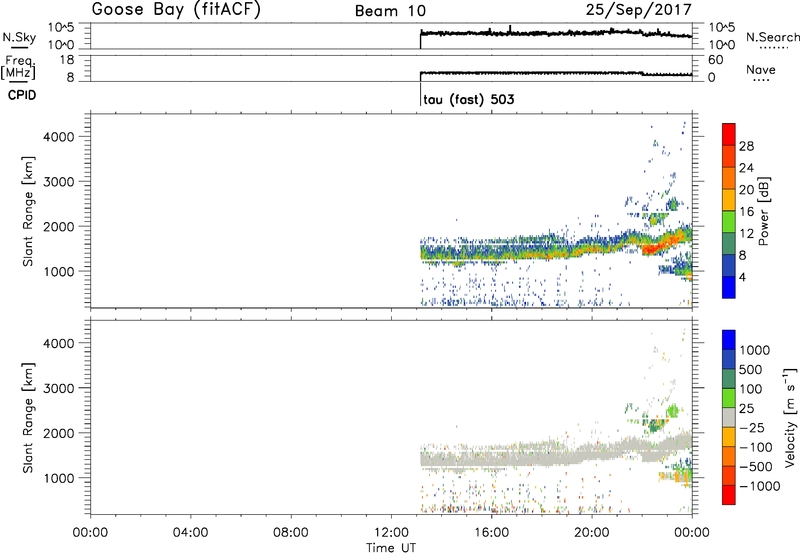Pick the red segment of Power colorbar

[730, 134]
